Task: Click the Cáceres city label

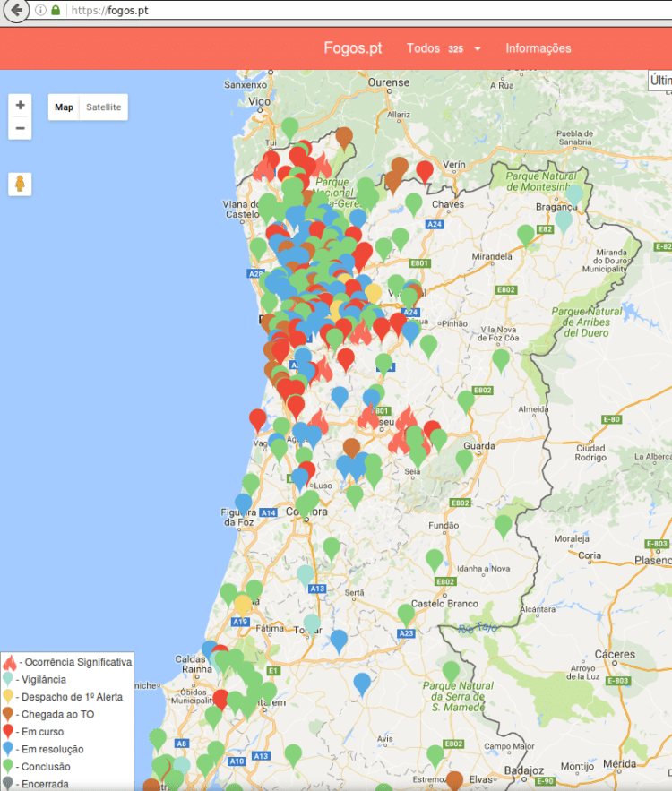Action: [x=615, y=654]
